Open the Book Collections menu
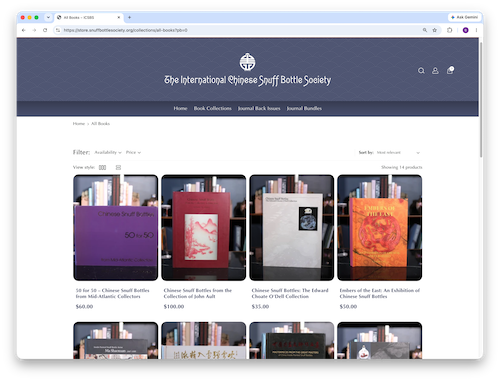500x381 pixels. pyautogui.click(x=213, y=108)
